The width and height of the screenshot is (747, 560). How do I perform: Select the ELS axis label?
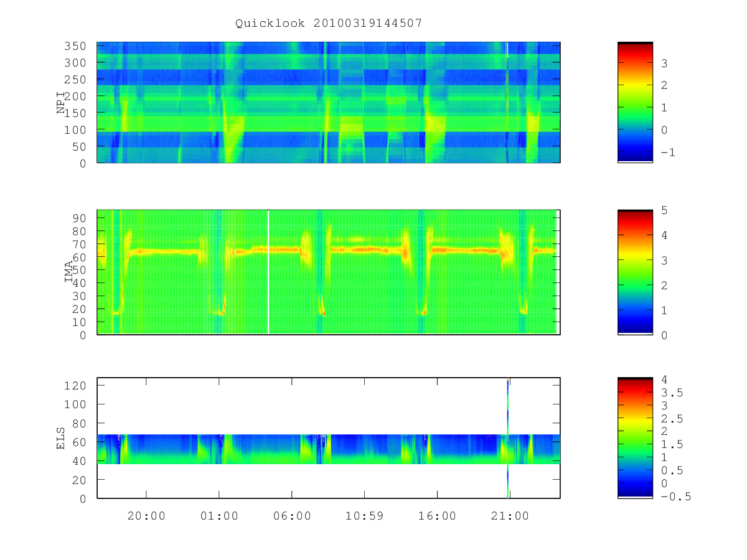pyautogui.click(x=61, y=438)
